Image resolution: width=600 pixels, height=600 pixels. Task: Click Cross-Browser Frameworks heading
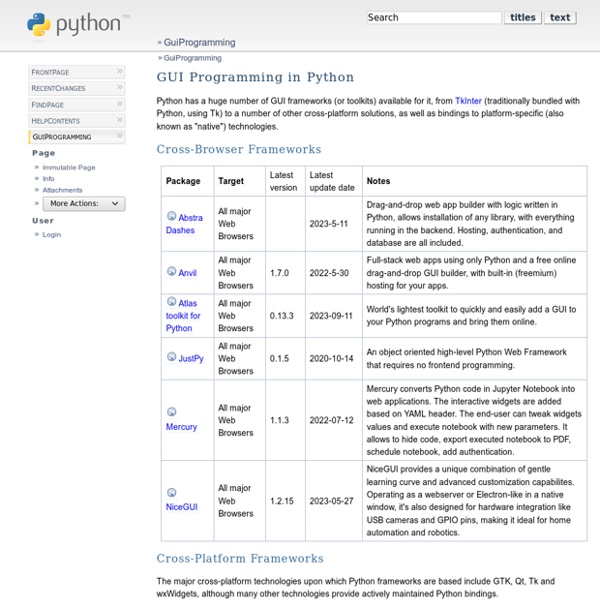pyautogui.click(x=239, y=149)
